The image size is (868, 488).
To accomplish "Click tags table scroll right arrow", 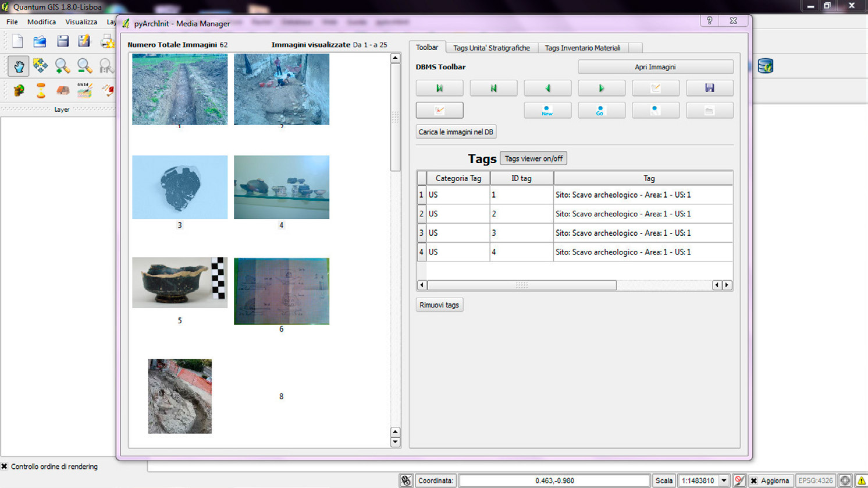I will click(x=727, y=285).
